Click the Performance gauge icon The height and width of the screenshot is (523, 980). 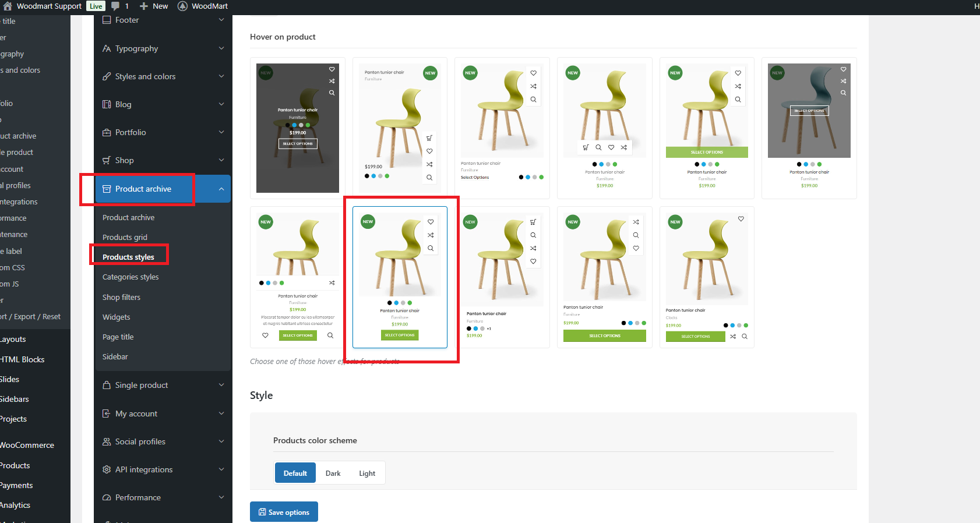(107, 497)
